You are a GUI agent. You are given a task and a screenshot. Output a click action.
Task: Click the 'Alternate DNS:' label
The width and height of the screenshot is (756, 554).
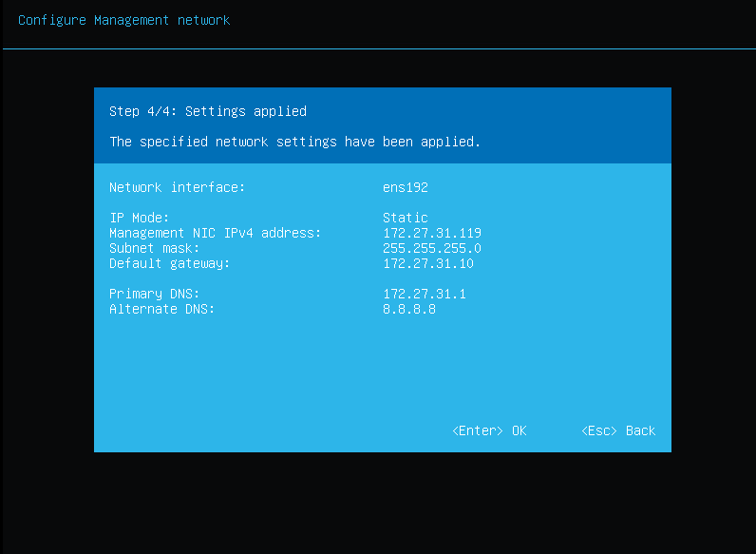tap(162, 309)
